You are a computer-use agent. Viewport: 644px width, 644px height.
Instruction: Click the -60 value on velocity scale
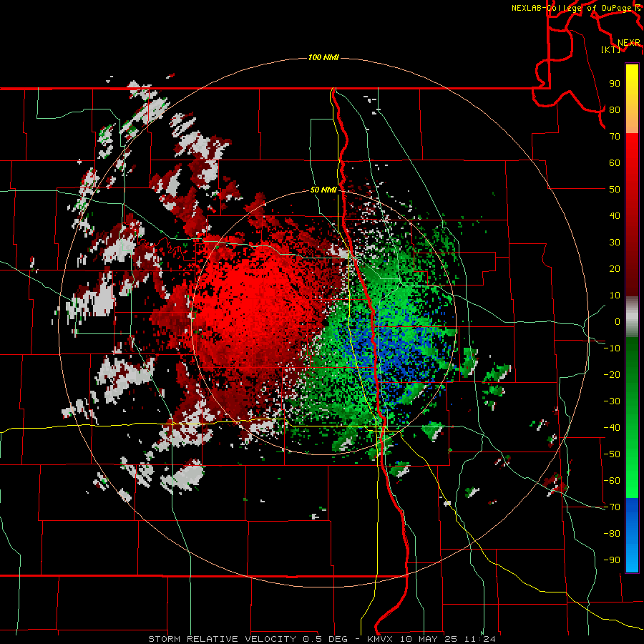612,481
